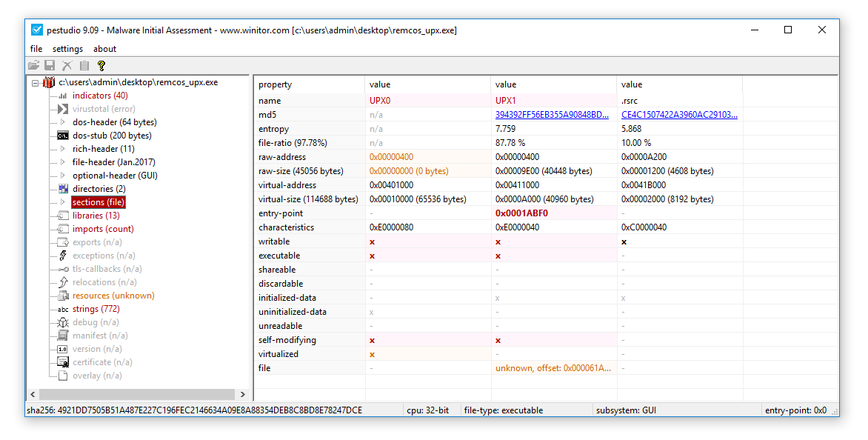The width and height of the screenshot is (868, 440).
Task: Open the UPX1 section md5 hash link
Action: 552,115
